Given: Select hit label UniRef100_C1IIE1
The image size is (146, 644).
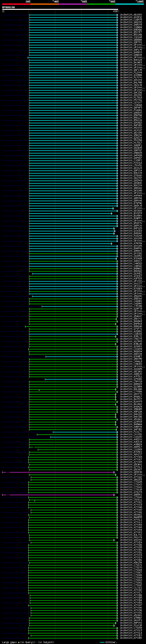Looking at the screenshot, I should coord(131,588).
